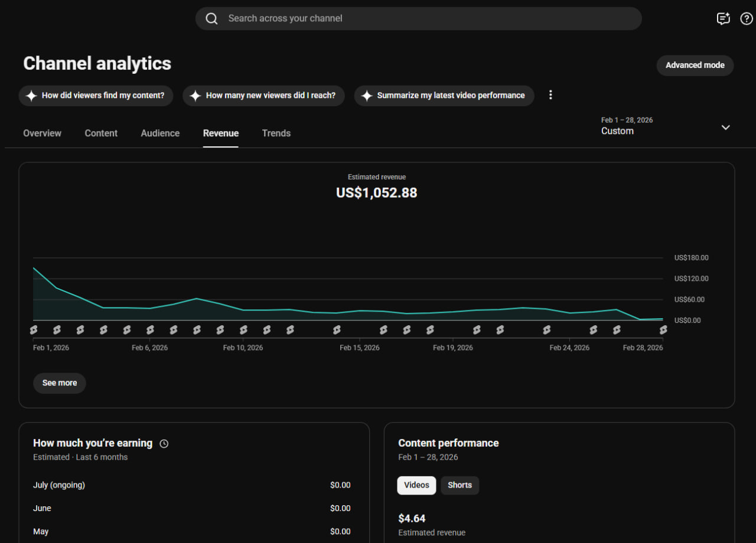756x543 pixels.
Task: Open the Feb 1 – 28, 2026 Custom period selector
Action: tap(666, 126)
